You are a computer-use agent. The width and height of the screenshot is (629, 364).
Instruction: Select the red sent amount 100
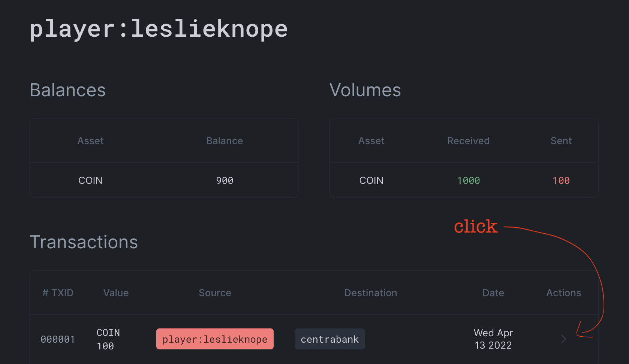pyautogui.click(x=561, y=181)
